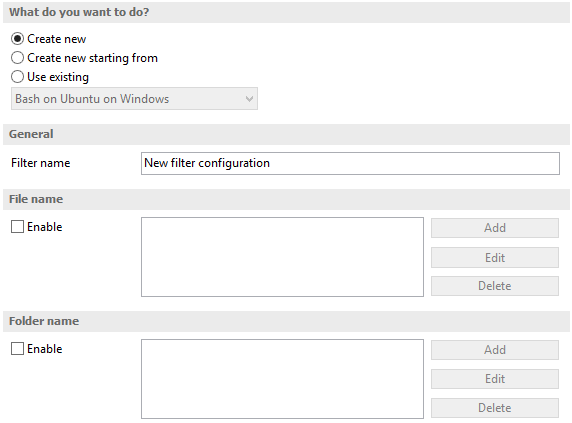This screenshot has width=572, height=423.
Task: Click the Folder name section header
Action: click(x=286, y=321)
